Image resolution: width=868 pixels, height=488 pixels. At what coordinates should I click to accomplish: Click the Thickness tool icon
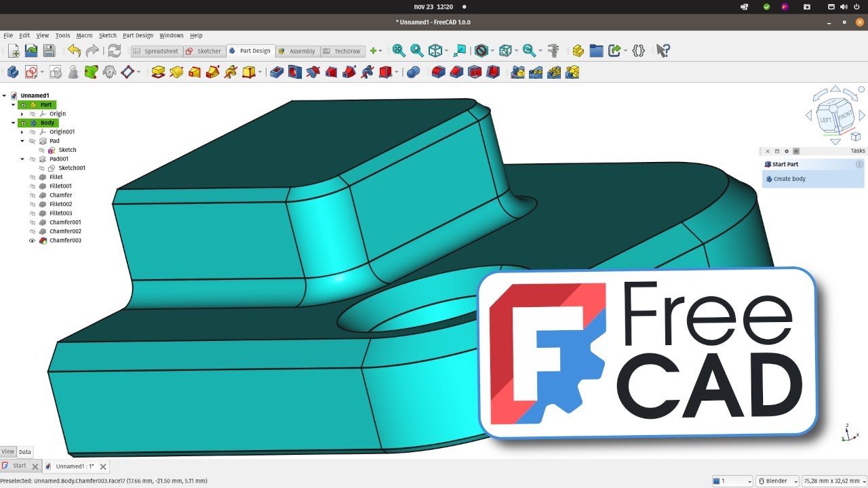coord(493,72)
